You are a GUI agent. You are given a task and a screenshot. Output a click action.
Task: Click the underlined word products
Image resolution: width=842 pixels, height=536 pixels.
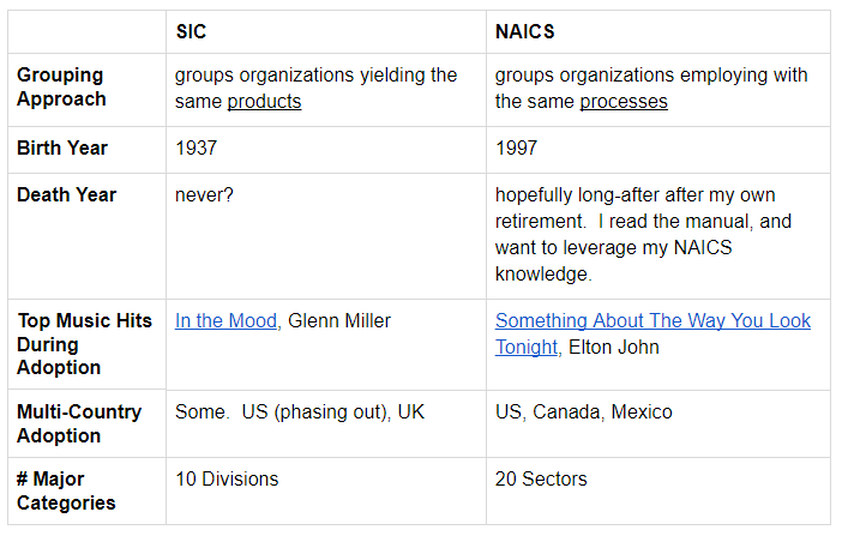264,102
